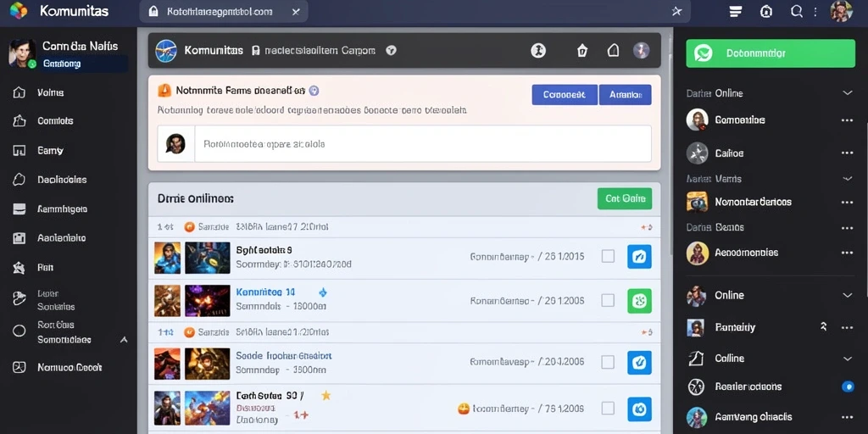
Task: Click the home icon in the top bar
Action: (766, 11)
